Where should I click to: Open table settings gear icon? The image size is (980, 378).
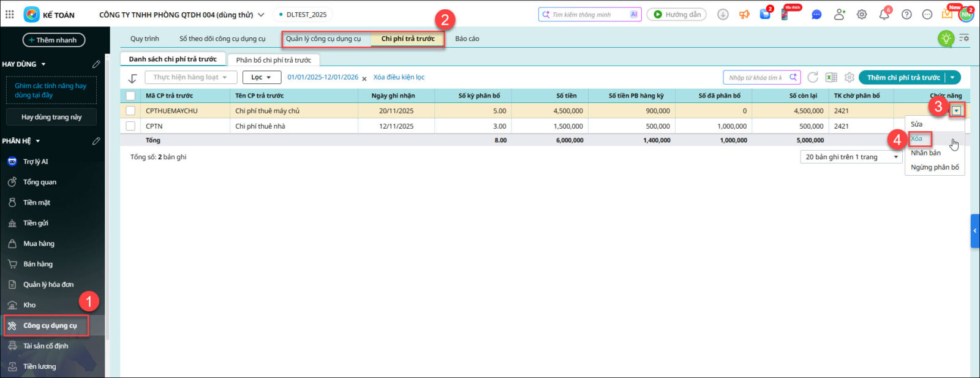pyautogui.click(x=849, y=77)
